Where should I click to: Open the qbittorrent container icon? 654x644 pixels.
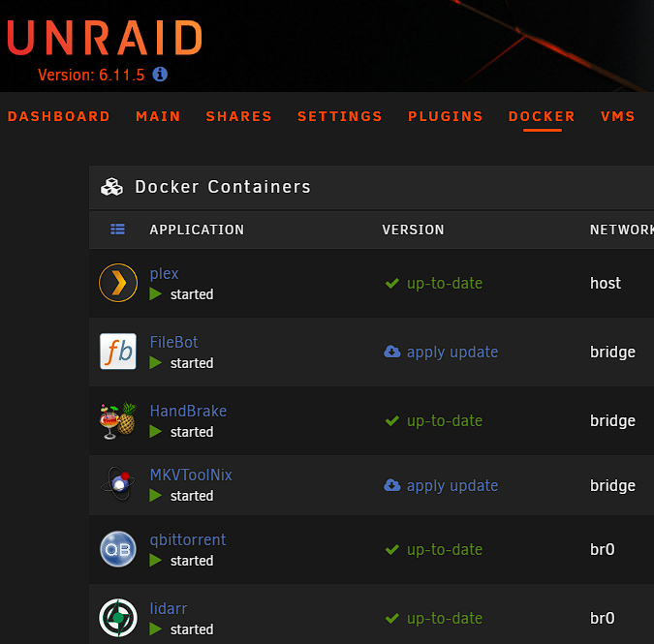point(118,549)
